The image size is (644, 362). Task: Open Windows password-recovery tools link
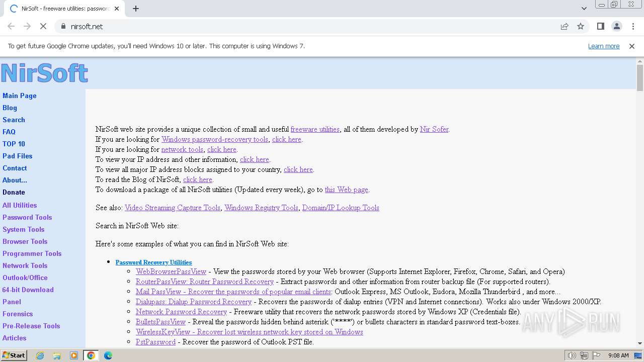click(x=215, y=139)
